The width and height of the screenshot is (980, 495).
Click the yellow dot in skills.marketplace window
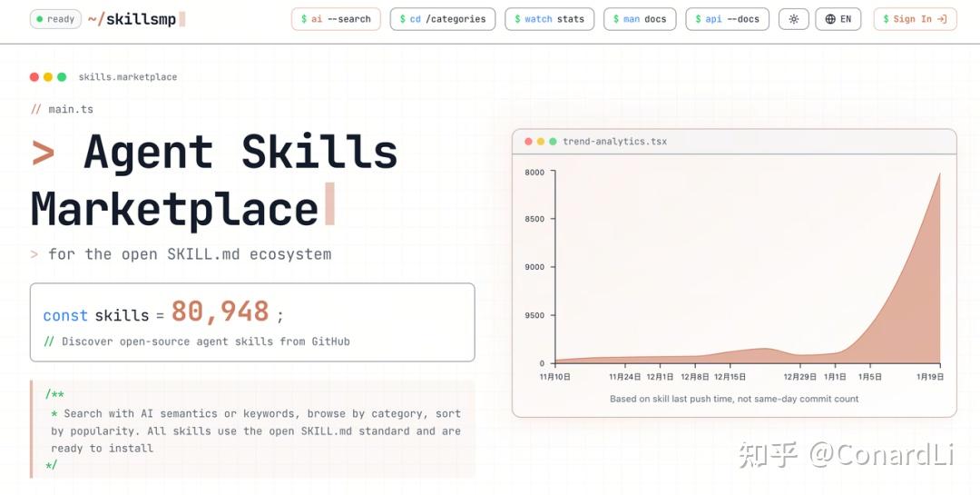pyautogui.click(x=48, y=77)
